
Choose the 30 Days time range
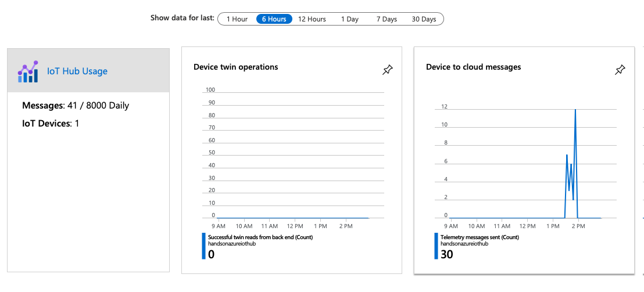[424, 19]
